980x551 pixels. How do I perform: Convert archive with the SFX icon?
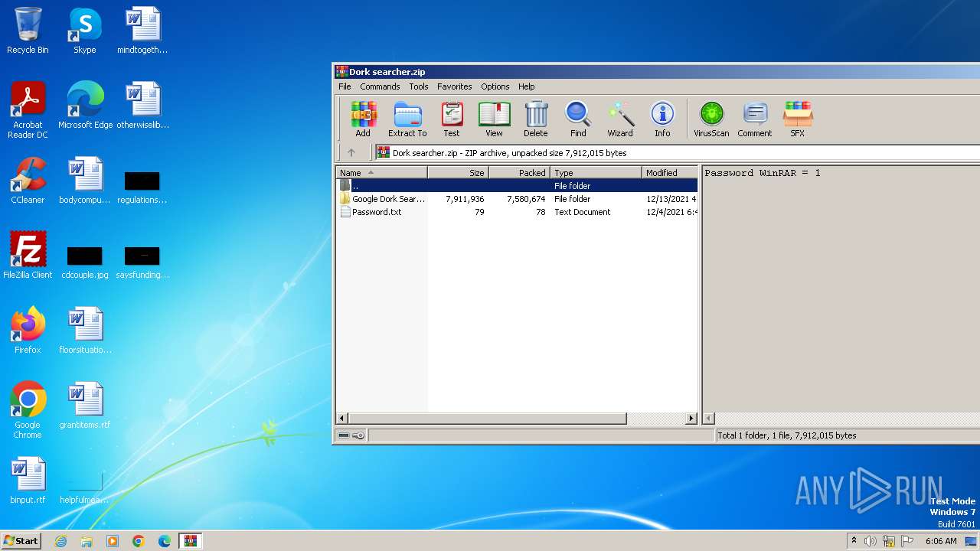pyautogui.click(x=798, y=119)
